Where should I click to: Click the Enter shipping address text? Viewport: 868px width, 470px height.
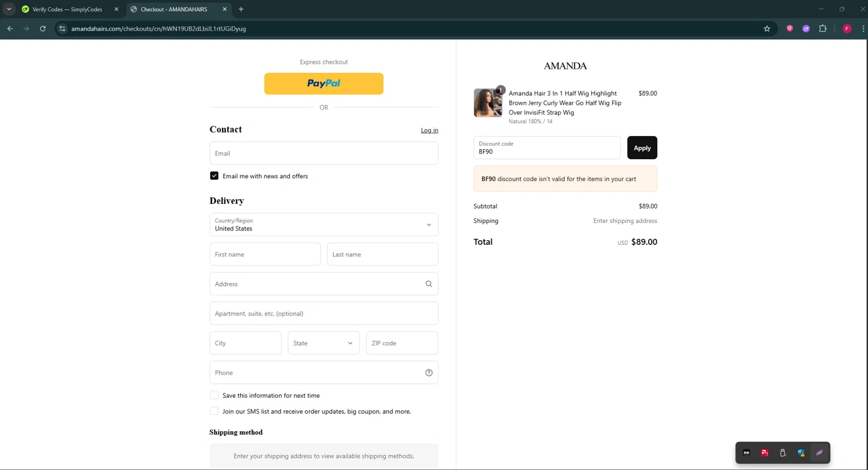click(x=625, y=221)
